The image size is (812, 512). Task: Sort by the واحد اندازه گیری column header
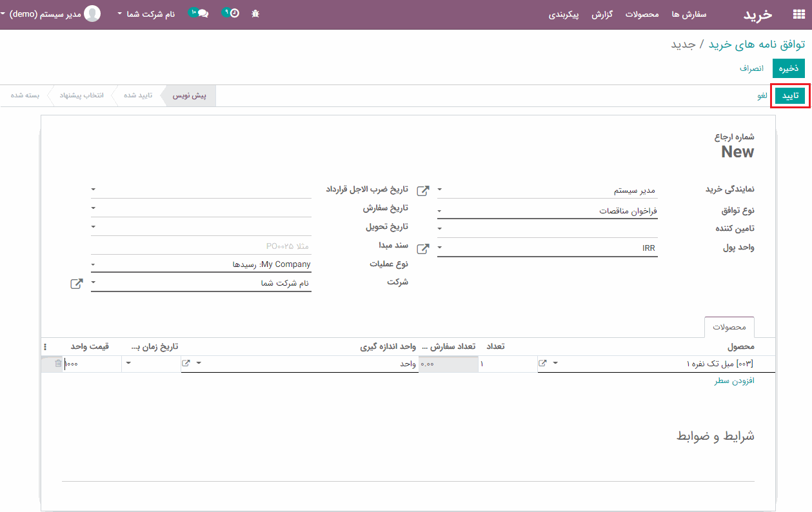pos(388,347)
